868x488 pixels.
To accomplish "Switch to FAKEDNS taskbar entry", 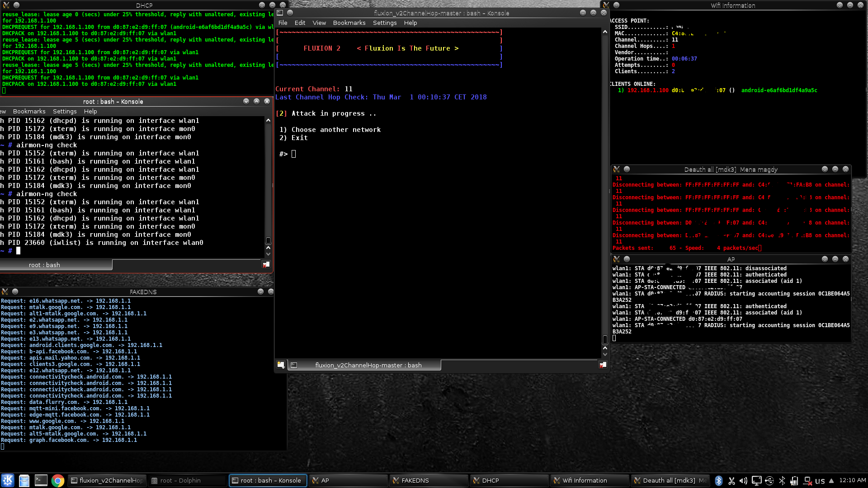I will pos(429,480).
